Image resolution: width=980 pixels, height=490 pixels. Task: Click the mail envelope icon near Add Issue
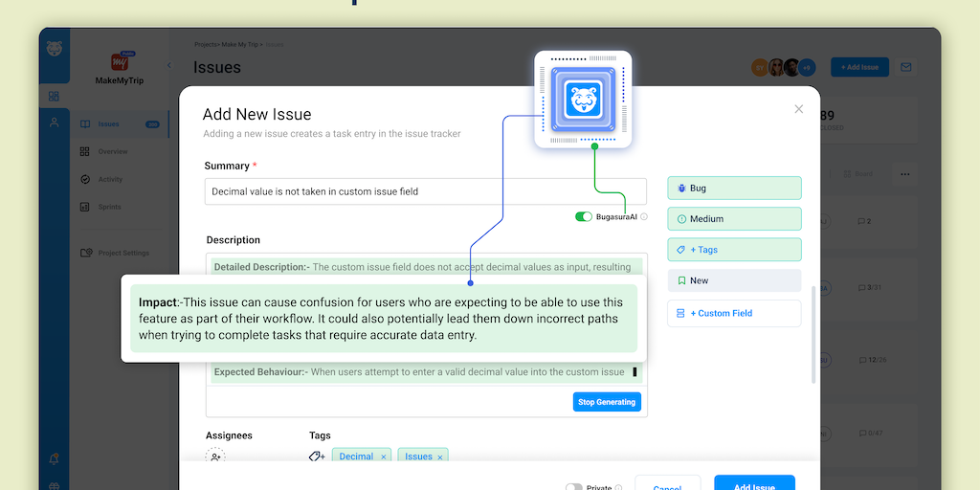[x=905, y=67]
